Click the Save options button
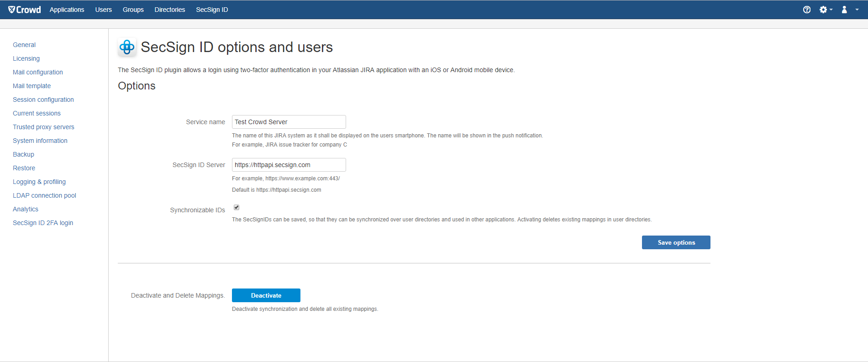The image size is (868, 362). coord(676,242)
